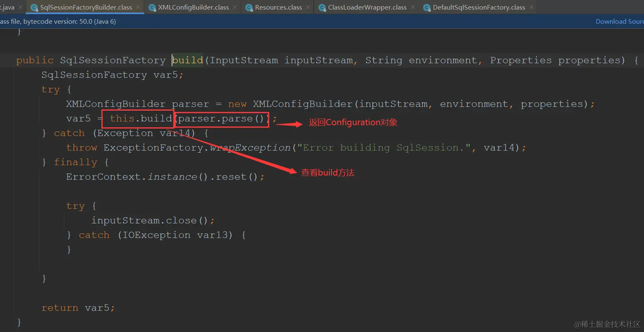The width and height of the screenshot is (644, 332).
Task: Close the DefaultSqlSessionFactory.class tab
Action: tap(531, 7)
